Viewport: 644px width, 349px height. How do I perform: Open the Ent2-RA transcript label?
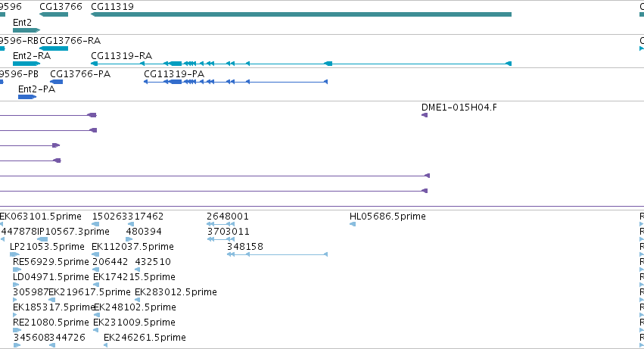32,56
